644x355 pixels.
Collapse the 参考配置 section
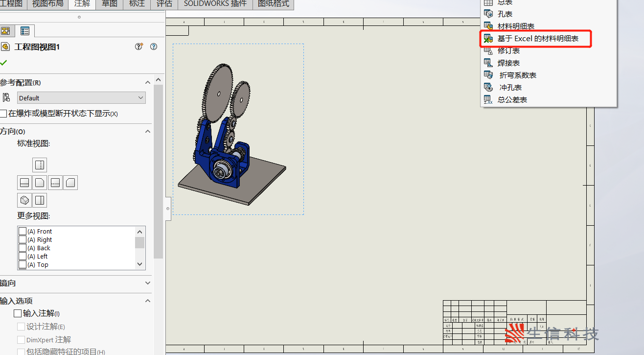point(148,82)
